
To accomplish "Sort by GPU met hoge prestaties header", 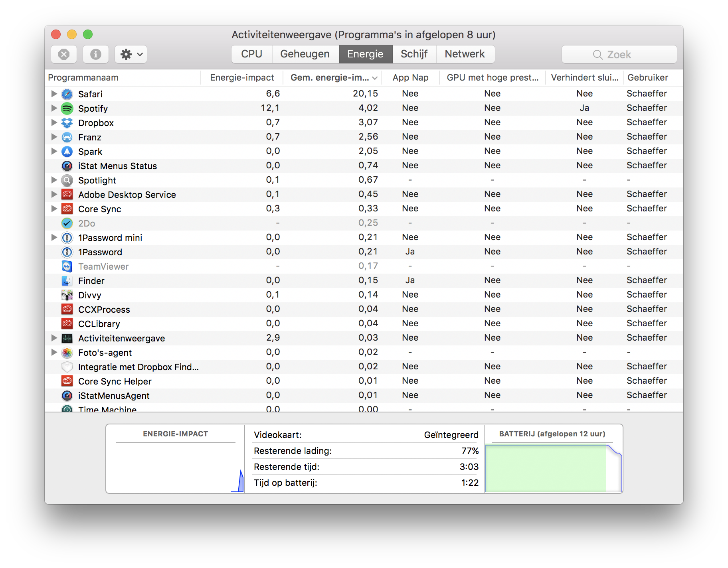I will tap(493, 78).
